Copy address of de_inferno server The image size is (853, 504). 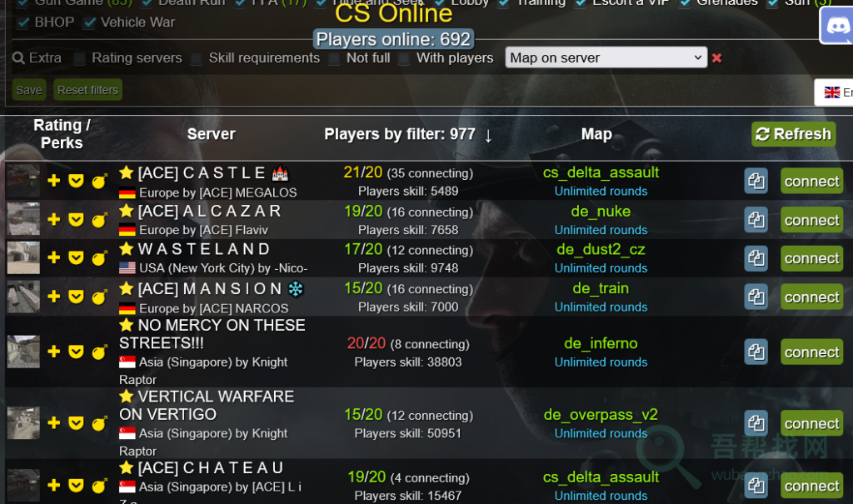(756, 352)
